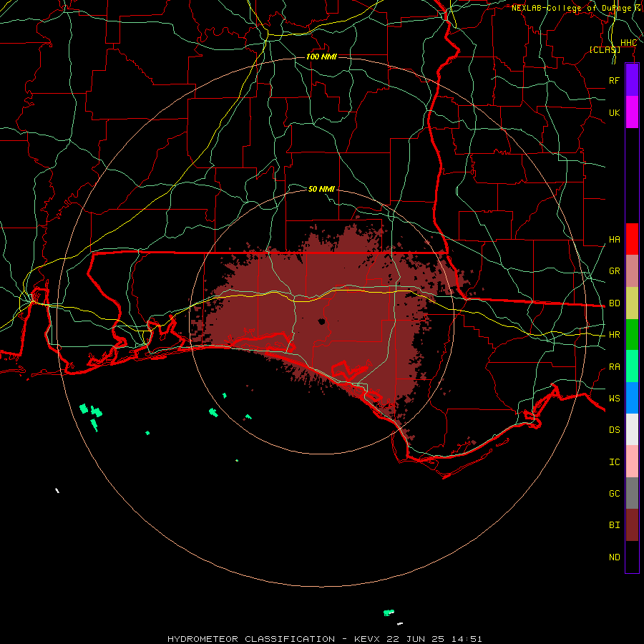Pick the dark green HR legend swatch

632,335
